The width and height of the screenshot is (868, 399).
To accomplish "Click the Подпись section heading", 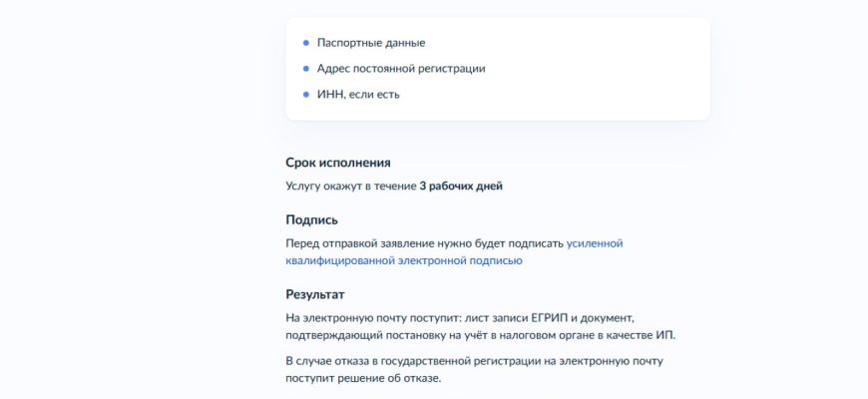I will click(311, 219).
